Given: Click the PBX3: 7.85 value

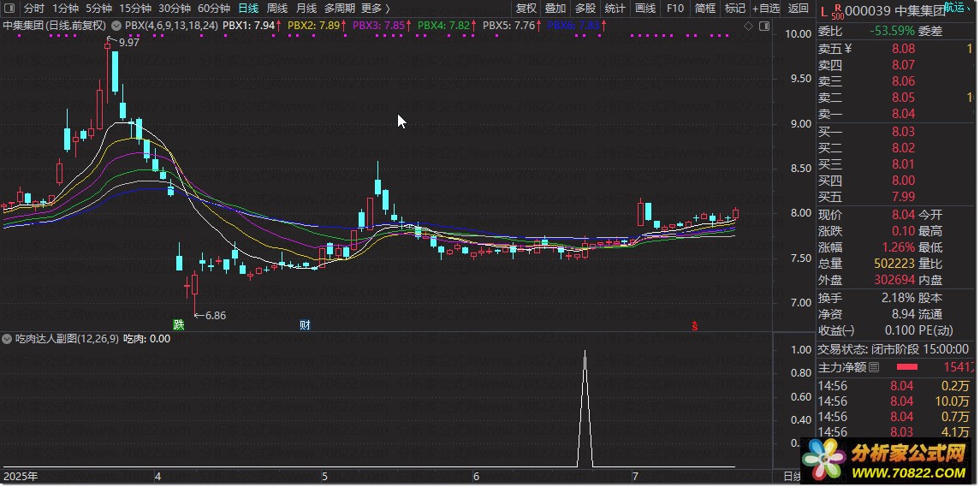Looking at the screenshot, I should coord(378,26).
